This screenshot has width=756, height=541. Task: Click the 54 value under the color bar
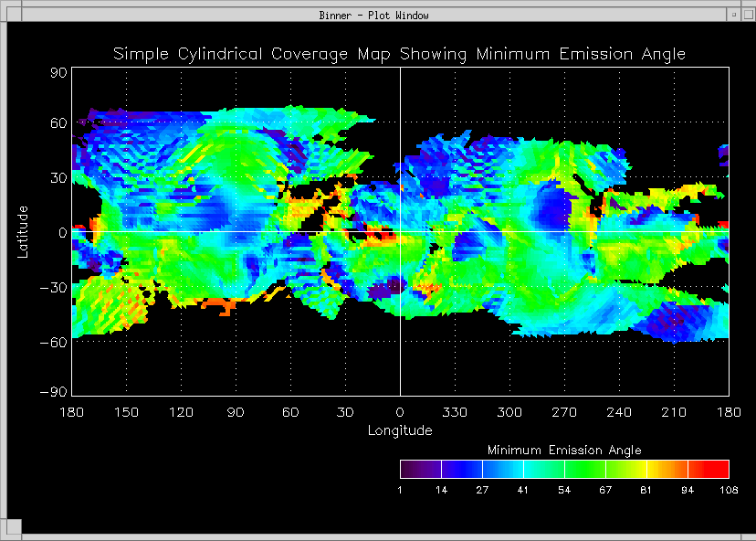pyautogui.click(x=564, y=491)
